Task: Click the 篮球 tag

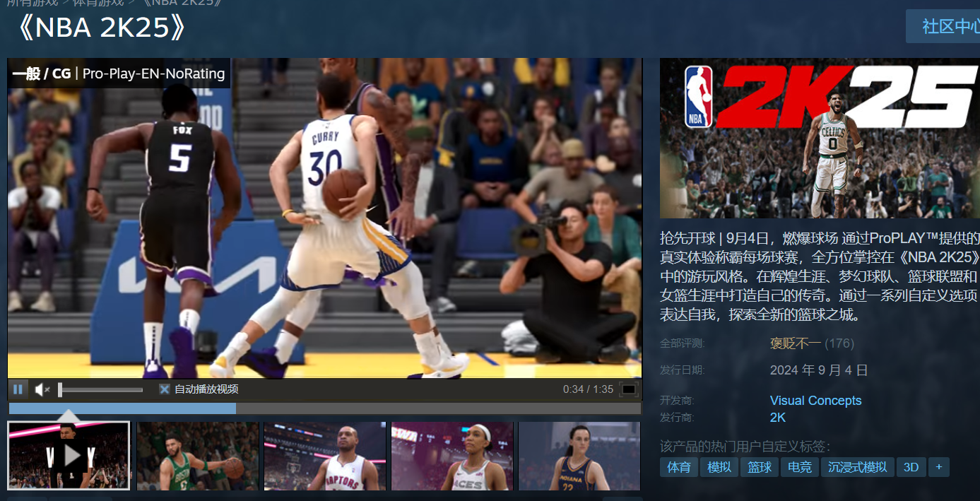Action: click(759, 467)
